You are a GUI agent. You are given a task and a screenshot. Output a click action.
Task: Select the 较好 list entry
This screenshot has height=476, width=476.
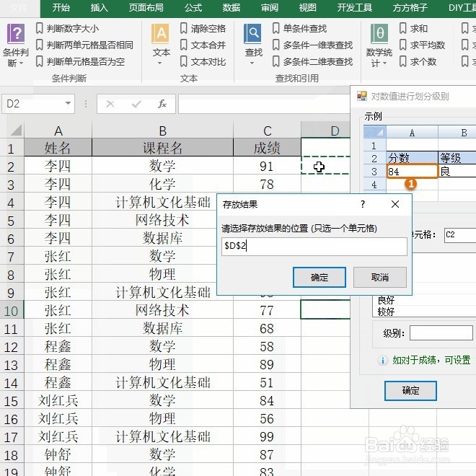(386, 312)
